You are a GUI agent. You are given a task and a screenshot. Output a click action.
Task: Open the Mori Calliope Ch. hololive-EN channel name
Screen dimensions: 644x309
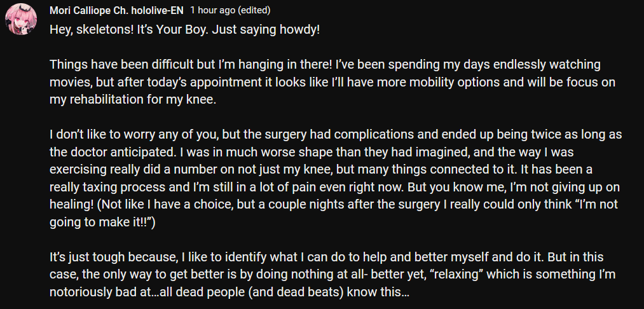pos(116,11)
